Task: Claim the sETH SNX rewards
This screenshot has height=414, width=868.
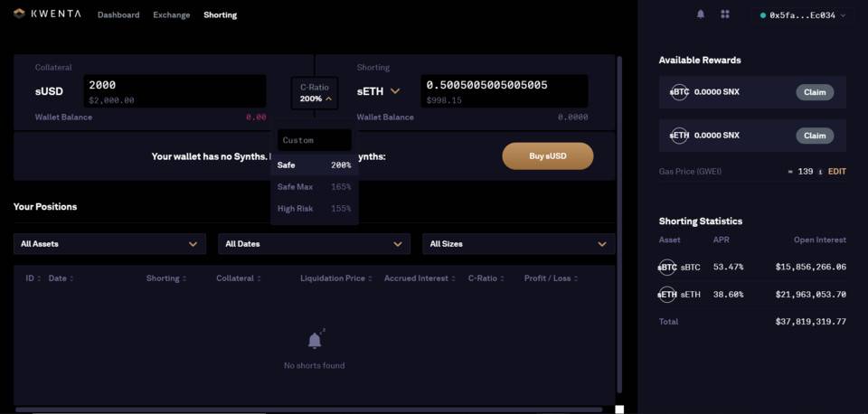Action: 815,136
